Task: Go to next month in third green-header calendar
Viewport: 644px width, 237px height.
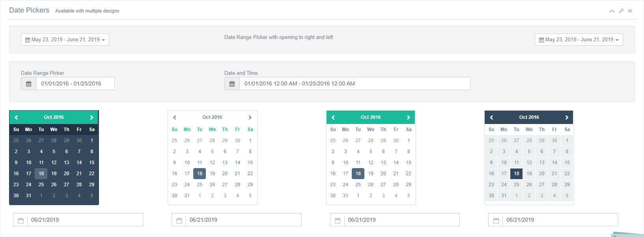Action: [x=409, y=117]
